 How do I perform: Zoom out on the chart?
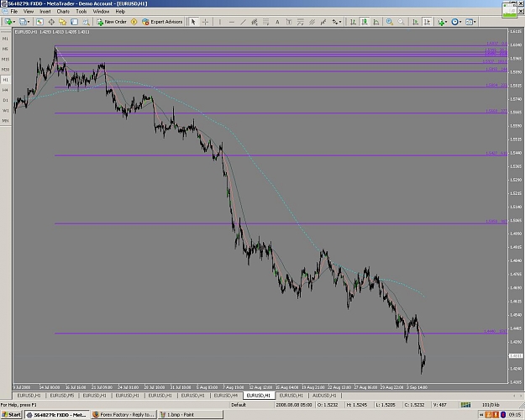pos(402,22)
